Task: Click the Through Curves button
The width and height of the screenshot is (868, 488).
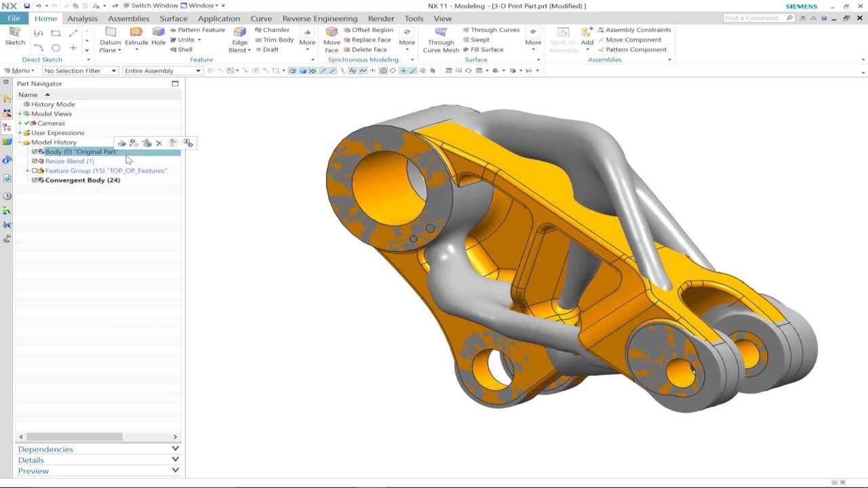Action: [x=491, y=30]
